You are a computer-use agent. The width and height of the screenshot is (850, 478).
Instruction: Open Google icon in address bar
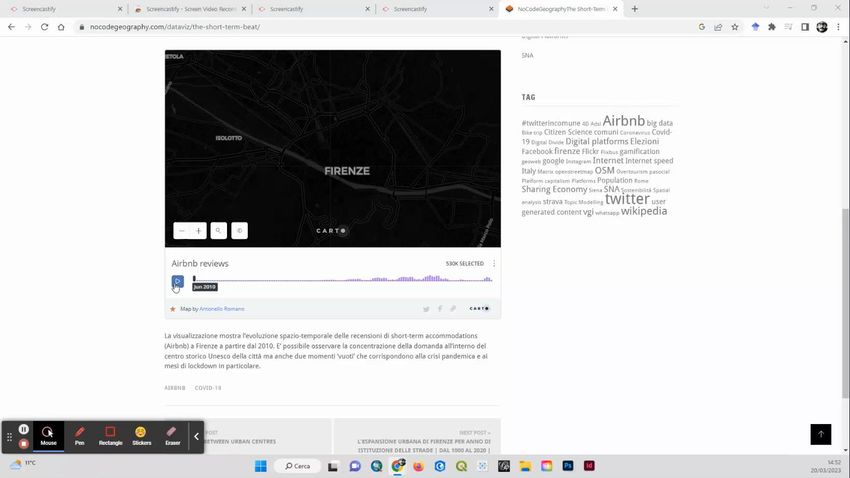[701, 27]
